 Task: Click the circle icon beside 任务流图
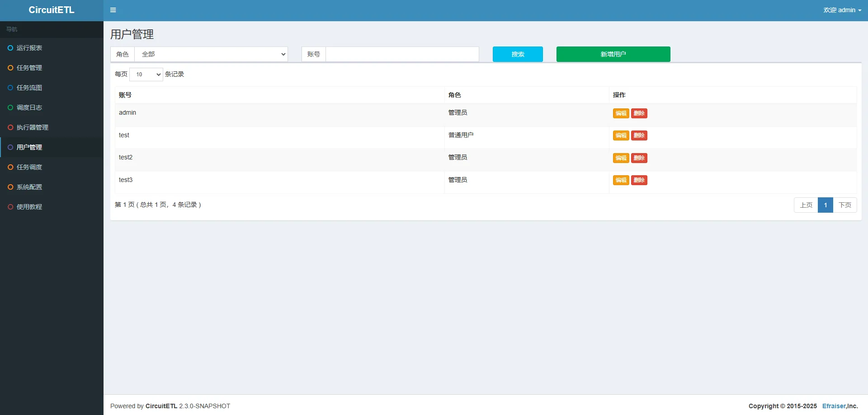click(10, 88)
